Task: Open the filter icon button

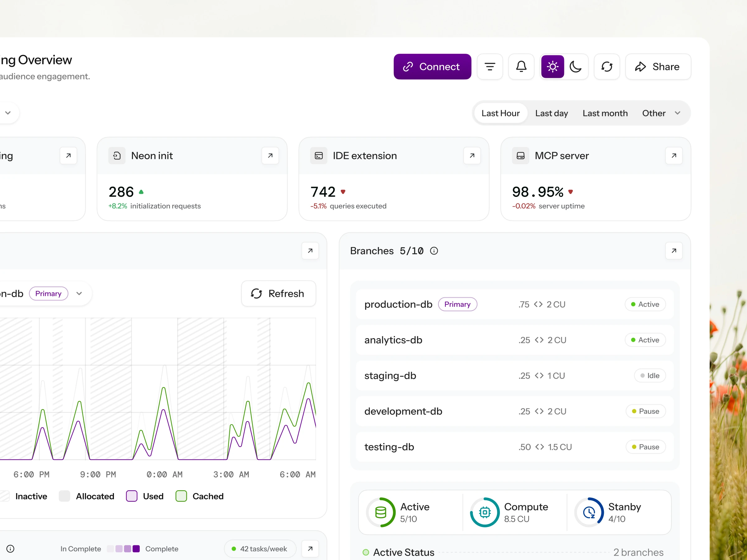Action: tap(490, 67)
